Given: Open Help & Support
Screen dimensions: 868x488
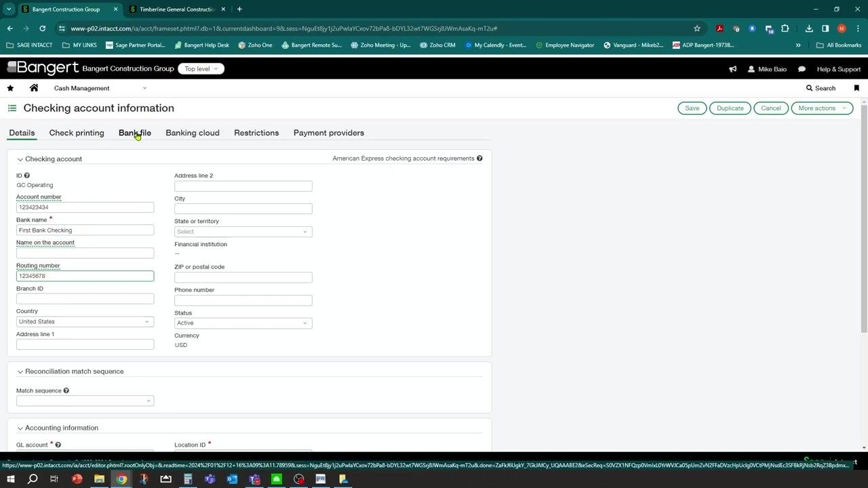Looking at the screenshot, I should click(x=839, y=69).
